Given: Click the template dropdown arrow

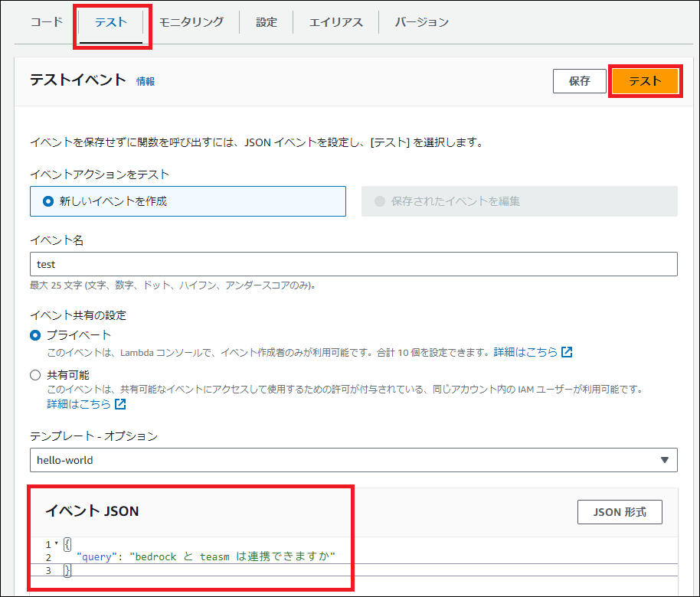Looking at the screenshot, I should click(663, 460).
